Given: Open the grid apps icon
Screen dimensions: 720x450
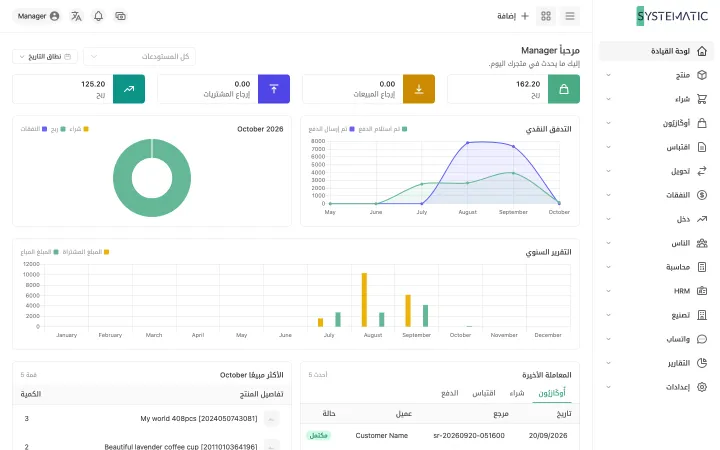Looking at the screenshot, I should [x=546, y=16].
